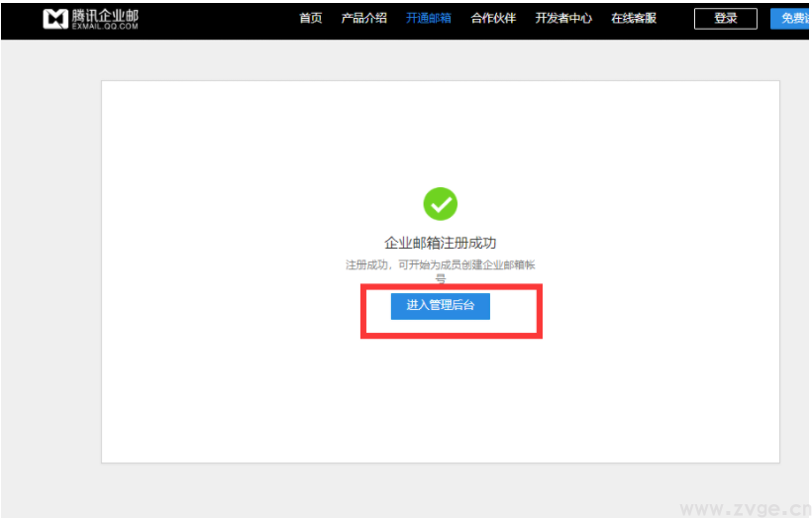Click the 腾讯企业邮 brand name text

pos(105,15)
